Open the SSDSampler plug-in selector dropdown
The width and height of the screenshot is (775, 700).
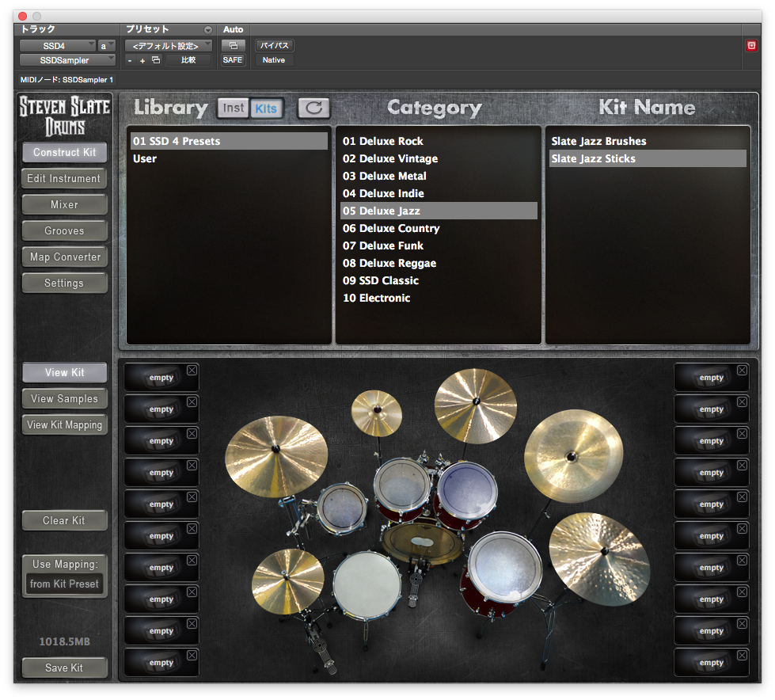pyautogui.click(x=67, y=60)
